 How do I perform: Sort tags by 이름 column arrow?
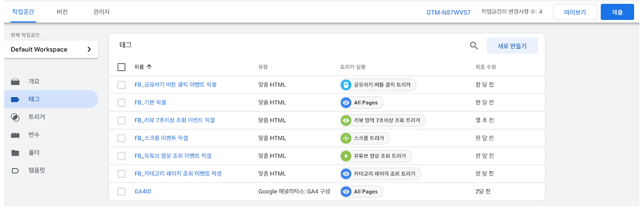(x=149, y=66)
